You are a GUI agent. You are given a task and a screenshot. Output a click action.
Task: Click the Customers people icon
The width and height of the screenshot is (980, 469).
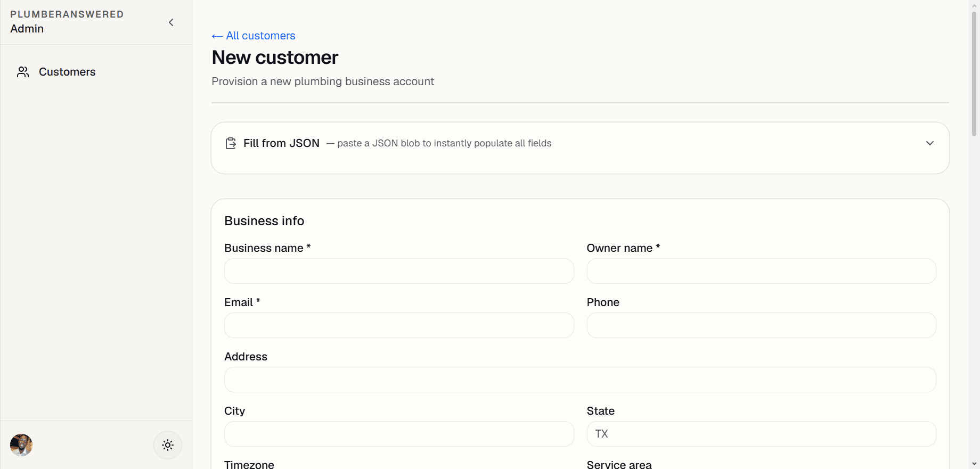tap(23, 72)
